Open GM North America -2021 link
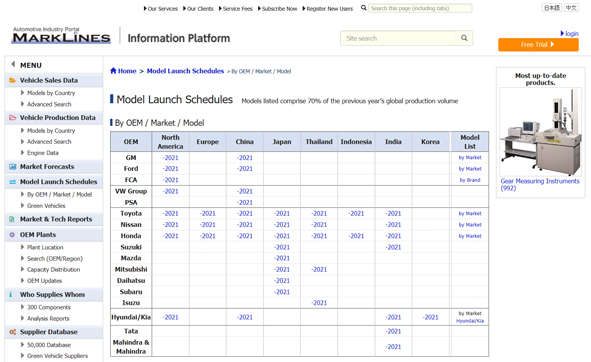 pos(170,158)
